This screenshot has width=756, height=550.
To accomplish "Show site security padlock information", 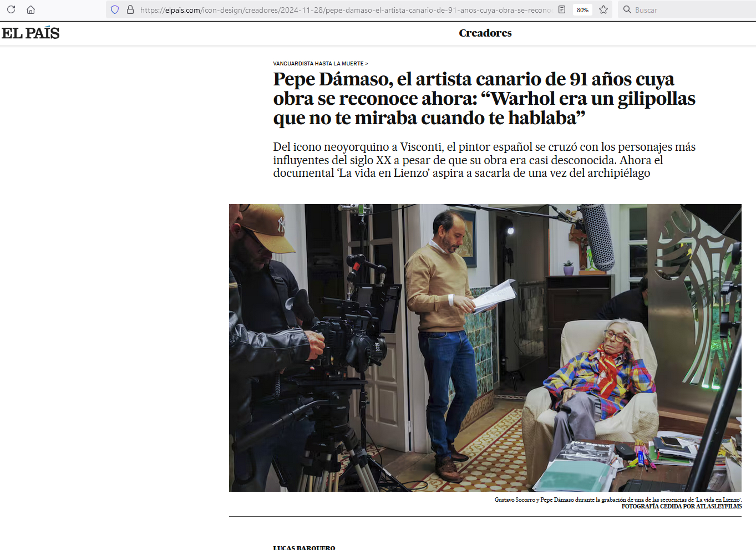I will (x=130, y=9).
